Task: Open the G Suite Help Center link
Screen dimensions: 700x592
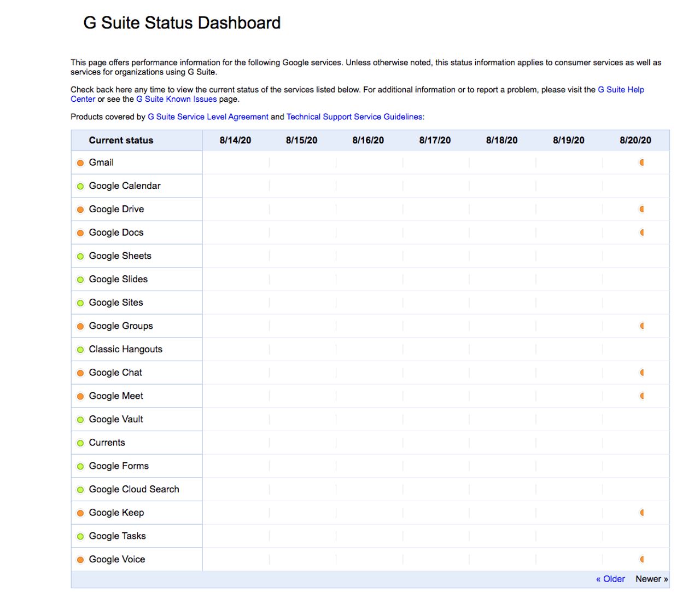Action: tap(621, 89)
